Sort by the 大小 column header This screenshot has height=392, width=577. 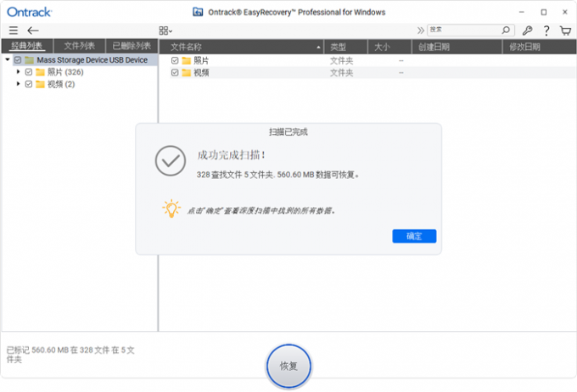[x=389, y=47]
